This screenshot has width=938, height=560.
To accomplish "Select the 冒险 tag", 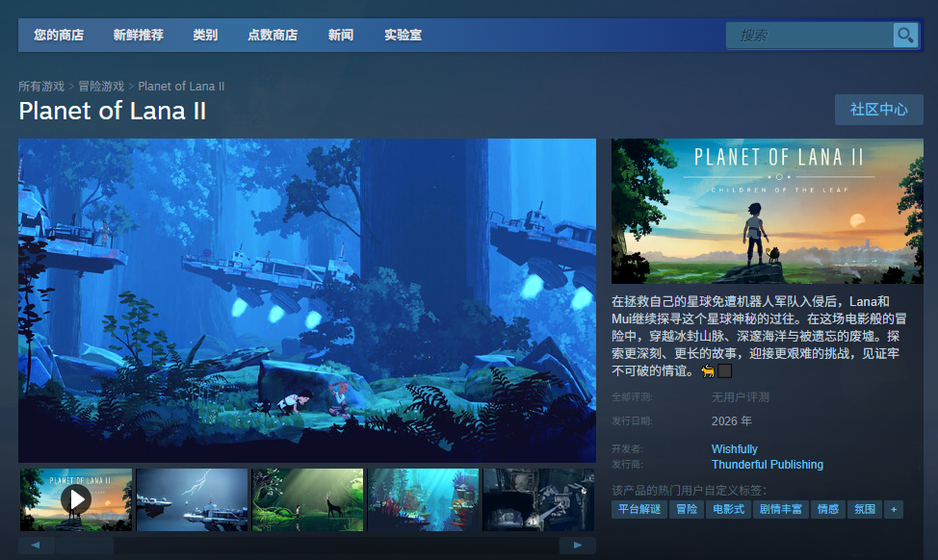I will click(x=687, y=510).
